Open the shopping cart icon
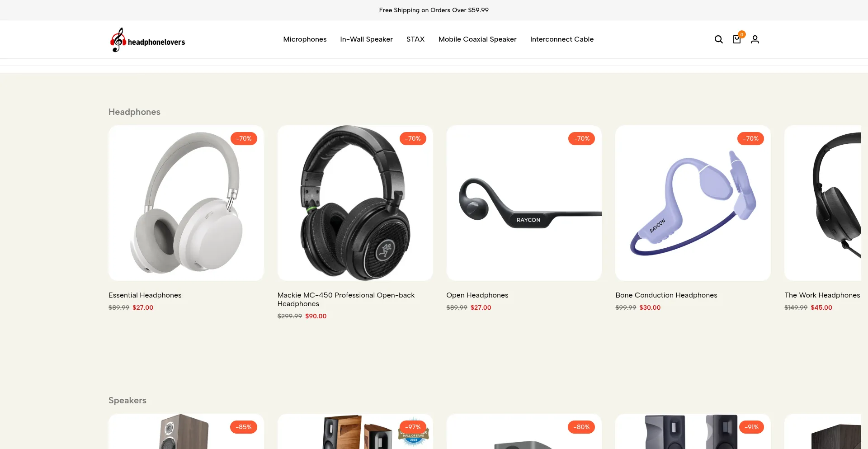 737,39
